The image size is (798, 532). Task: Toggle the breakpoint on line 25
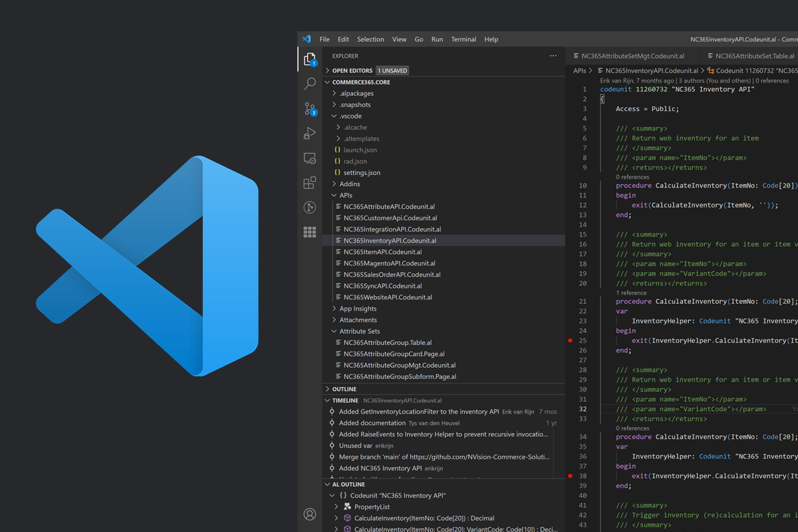coord(570,340)
